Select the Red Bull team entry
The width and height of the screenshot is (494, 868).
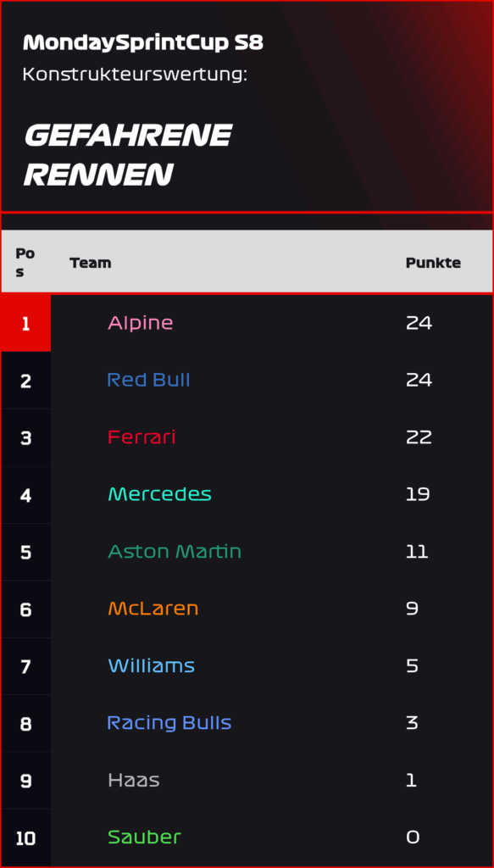(x=148, y=380)
